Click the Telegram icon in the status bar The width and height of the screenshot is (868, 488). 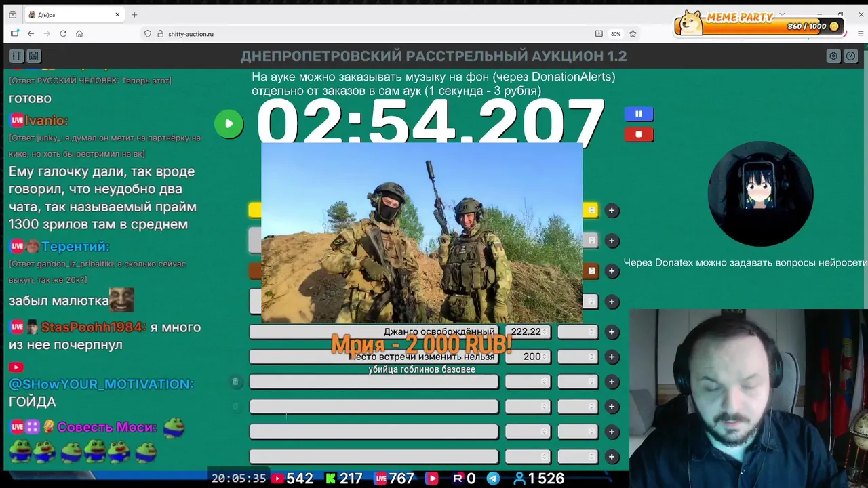point(493,479)
